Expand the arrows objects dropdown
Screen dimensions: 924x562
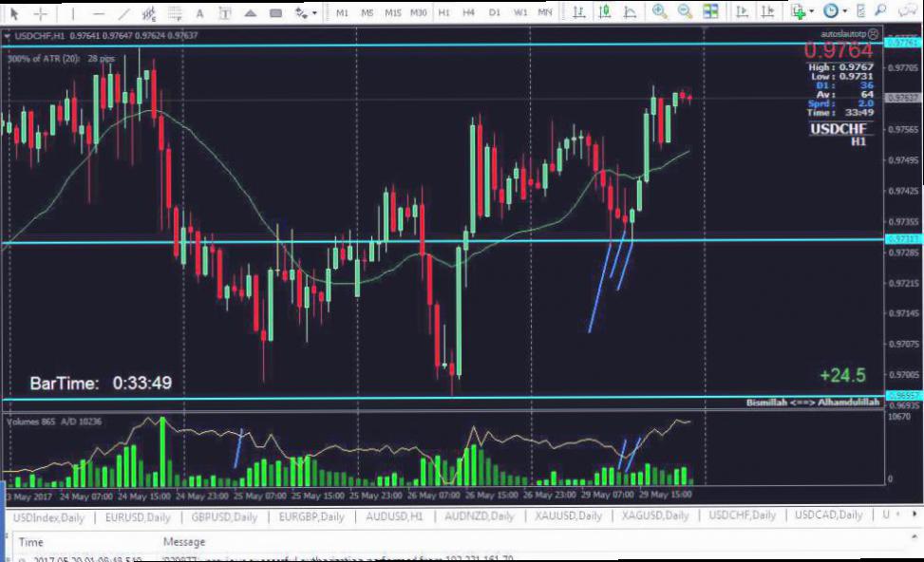[x=305, y=13]
